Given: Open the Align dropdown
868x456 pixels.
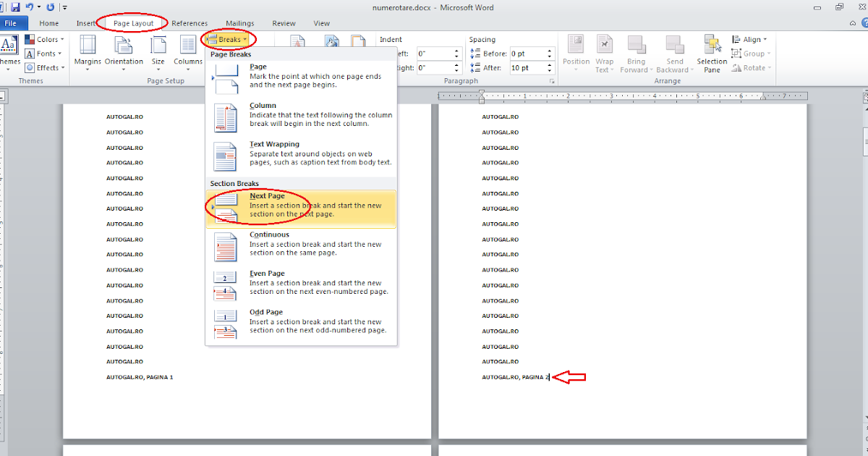Looking at the screenshot, I should click(749, 40).
